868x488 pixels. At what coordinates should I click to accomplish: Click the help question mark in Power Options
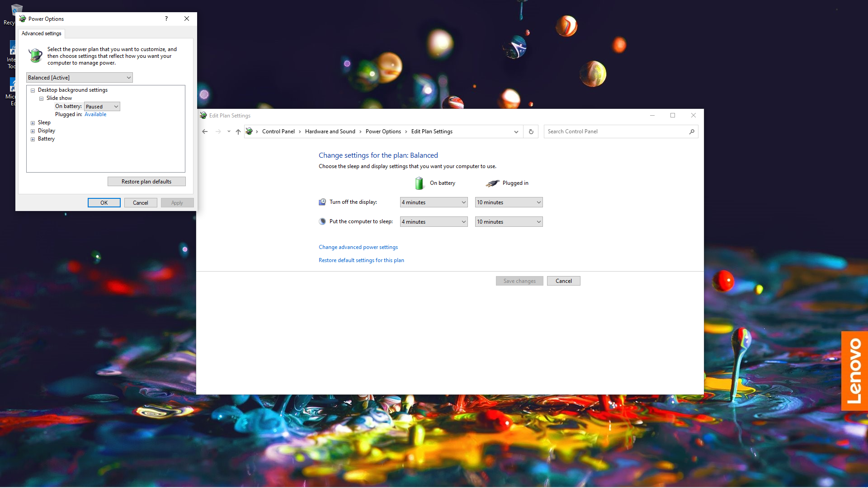coord(166,19)
